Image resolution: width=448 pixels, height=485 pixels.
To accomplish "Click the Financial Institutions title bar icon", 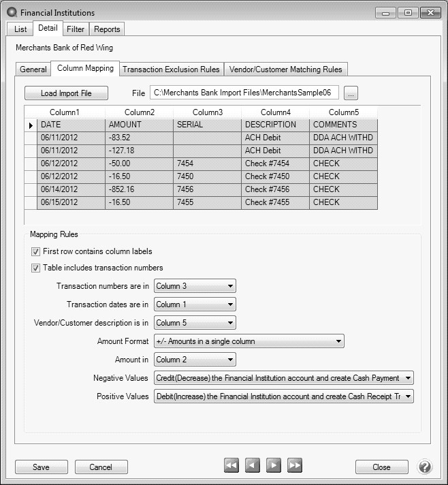I will tap(12, 12).
